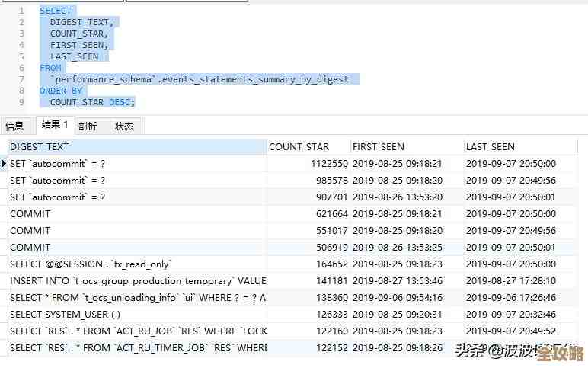Click the SELECT @@SESSION tx_read_only cell
This screenshot has width=588, height=368.
point(91,264)
